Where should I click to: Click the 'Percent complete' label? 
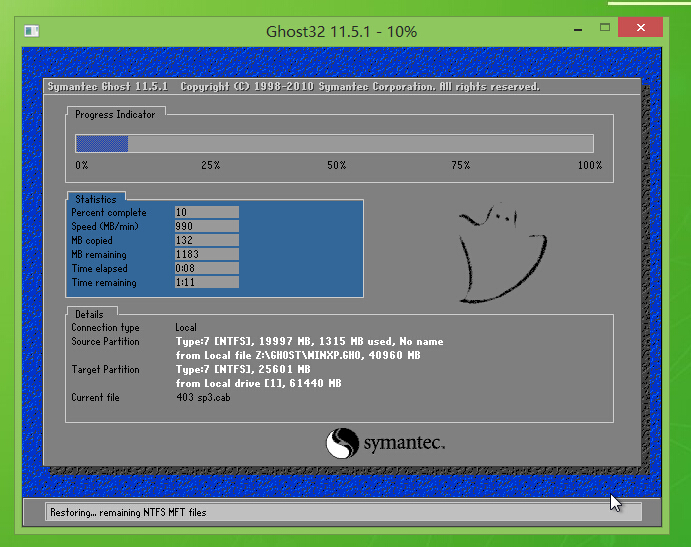(109, 212)
